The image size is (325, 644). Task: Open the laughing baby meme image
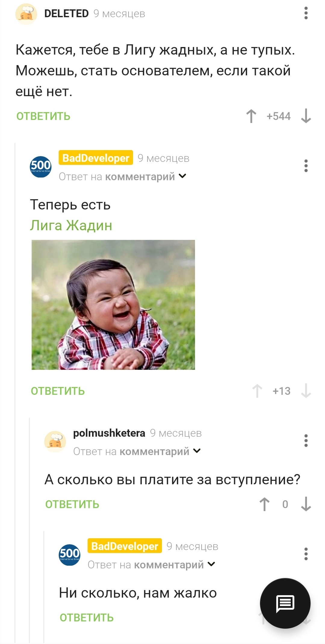coord(113,305)
